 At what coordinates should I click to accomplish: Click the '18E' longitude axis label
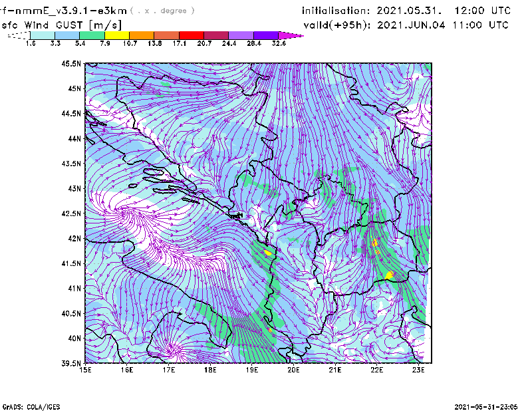tap(210, 370)
